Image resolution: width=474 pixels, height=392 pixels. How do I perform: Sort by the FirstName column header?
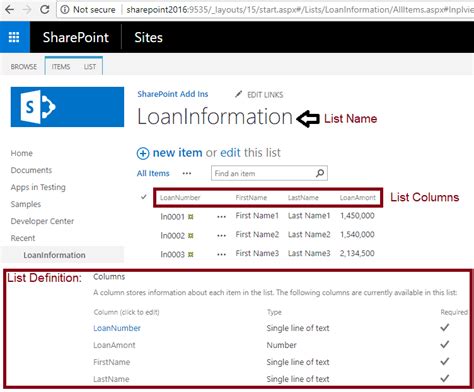251,197
